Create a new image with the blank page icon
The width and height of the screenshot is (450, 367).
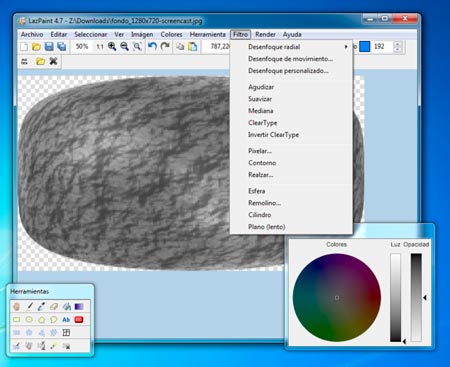click(x=24, y=47)
